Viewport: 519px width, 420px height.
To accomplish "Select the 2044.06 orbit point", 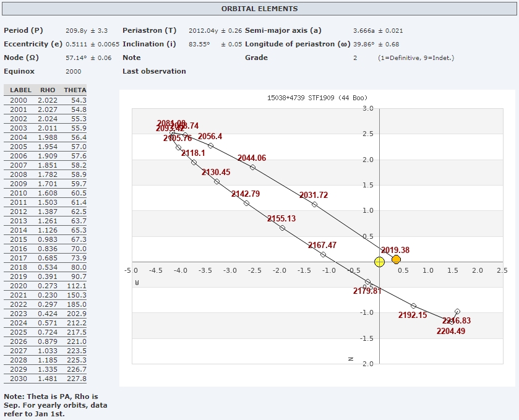I will [x=252, y=168].
